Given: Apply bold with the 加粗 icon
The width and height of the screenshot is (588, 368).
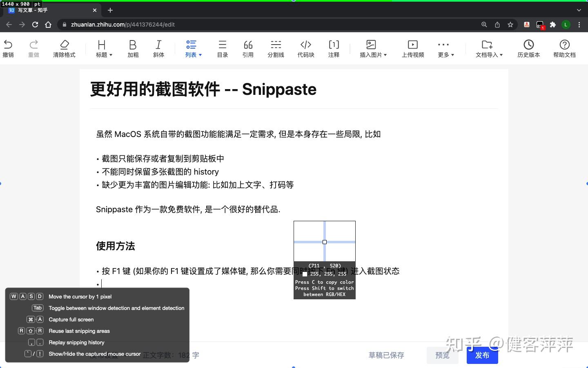Looking at the screenshot, I should [x=133, y=48].
